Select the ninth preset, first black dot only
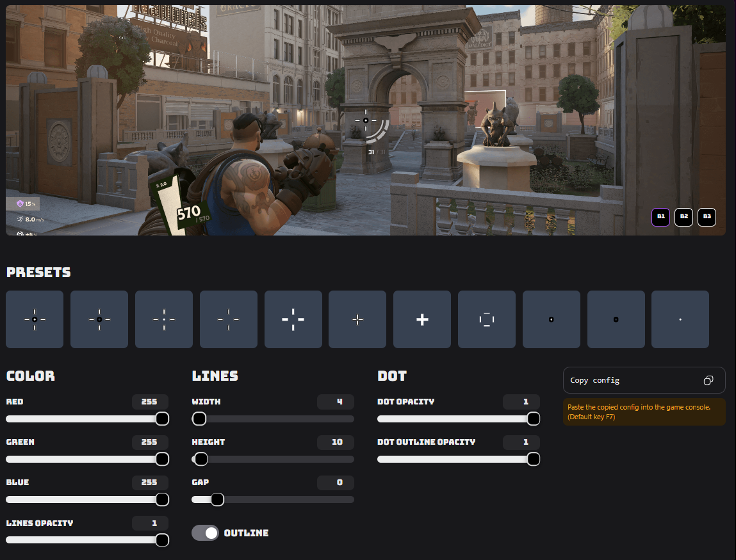Image resolution: width=736 pixels, height=560 pixels. tap(552, 319)
